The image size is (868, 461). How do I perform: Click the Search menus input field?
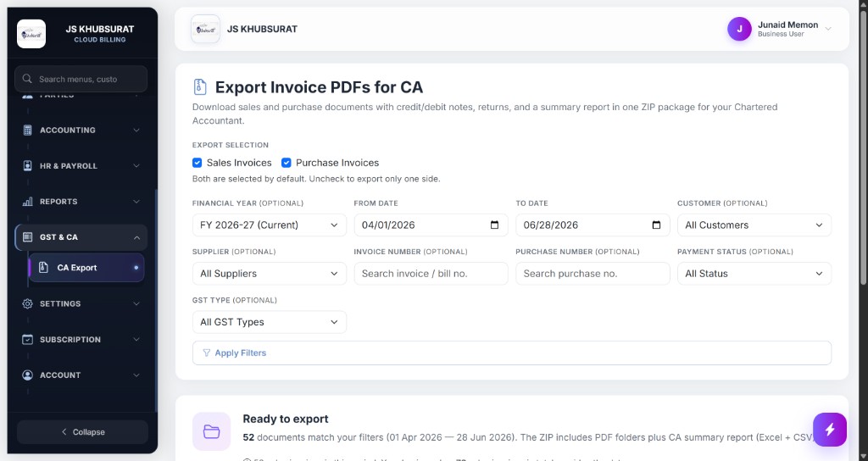click(81, 79)
